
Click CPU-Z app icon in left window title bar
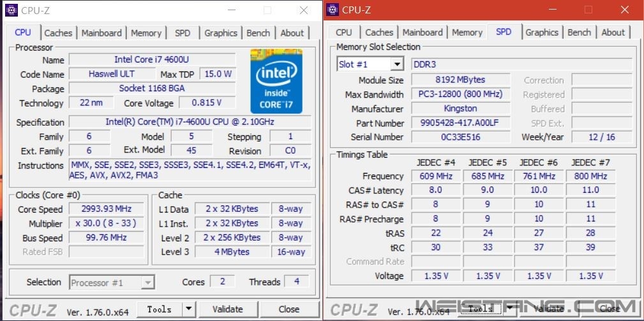pyautogui.click(x=11, y=10)
